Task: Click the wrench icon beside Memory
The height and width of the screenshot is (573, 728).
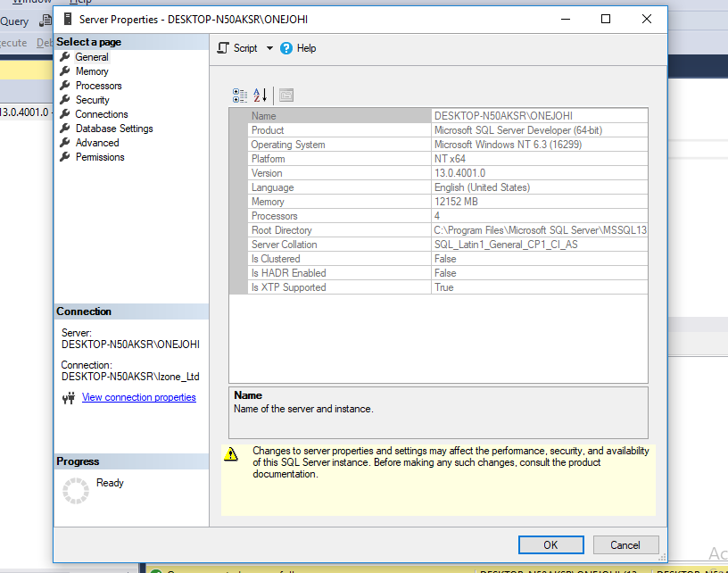Action: pos(65,71)
